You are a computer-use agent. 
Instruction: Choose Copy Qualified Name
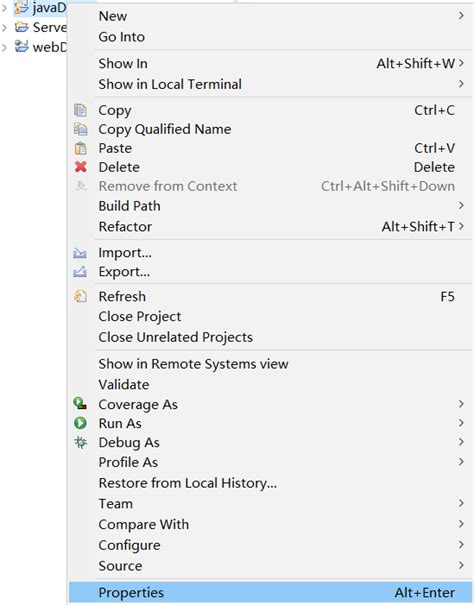coord(270,129)
